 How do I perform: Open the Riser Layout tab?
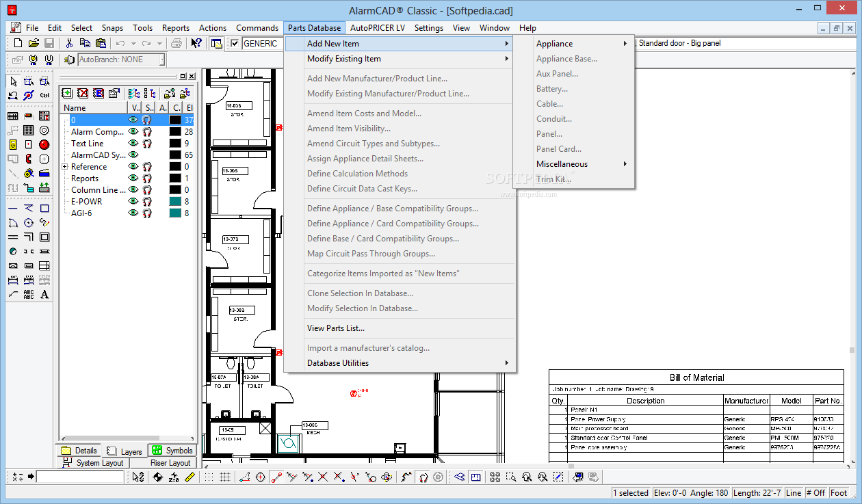pos(163,463)
